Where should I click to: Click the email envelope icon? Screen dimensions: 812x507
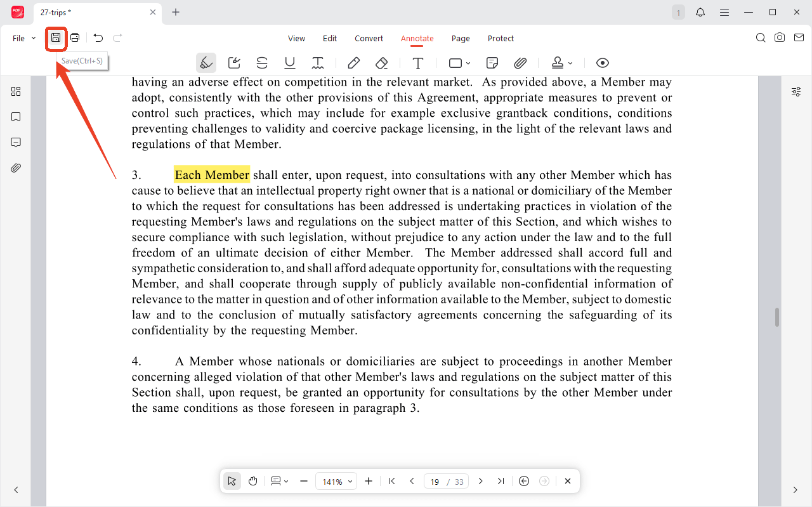[799, 38]
